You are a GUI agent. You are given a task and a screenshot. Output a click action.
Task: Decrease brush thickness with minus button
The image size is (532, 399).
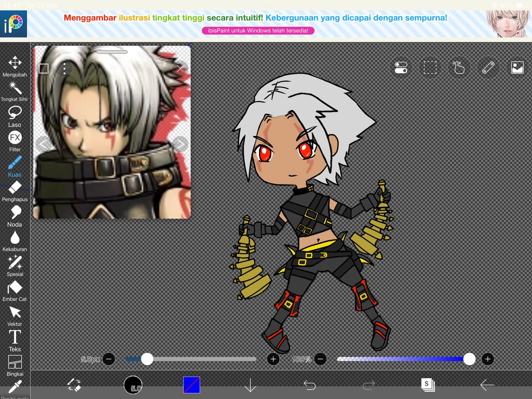(109, 359)
